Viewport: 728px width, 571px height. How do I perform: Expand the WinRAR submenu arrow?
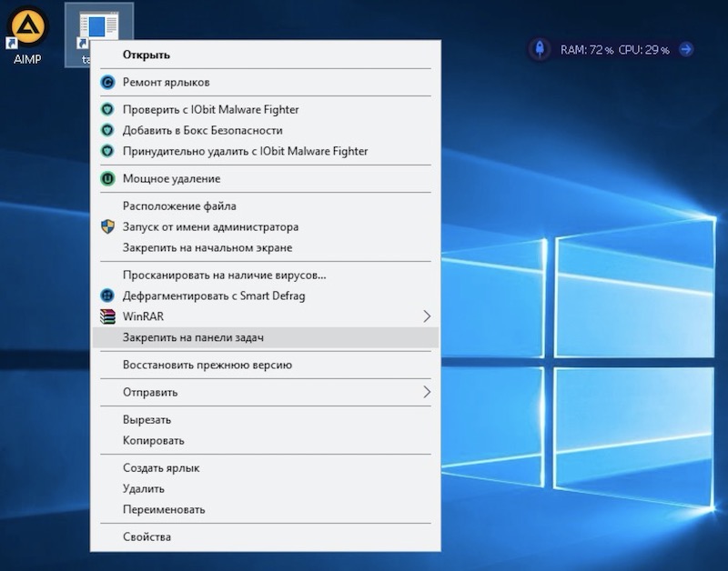click(427, 316)
